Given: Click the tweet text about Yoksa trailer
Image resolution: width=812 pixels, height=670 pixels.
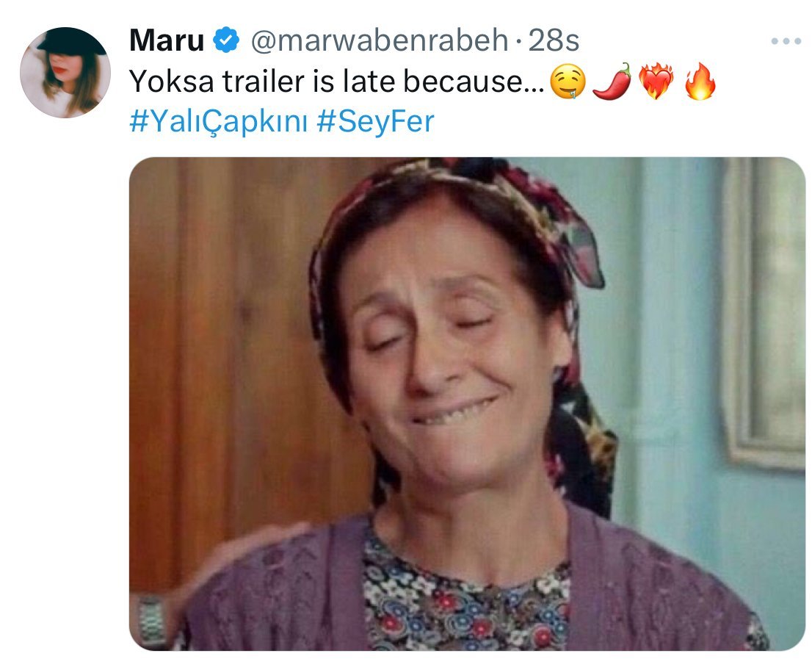Looking at the screenshot, I should coord(336,82).
